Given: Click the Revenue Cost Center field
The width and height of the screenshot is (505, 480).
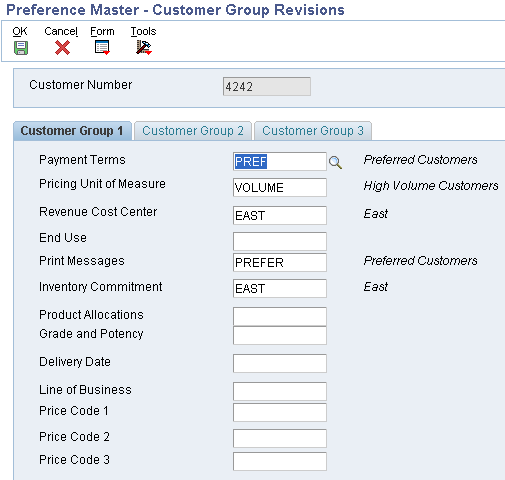Looking at the screenshot, I should (x=280, y=215).
